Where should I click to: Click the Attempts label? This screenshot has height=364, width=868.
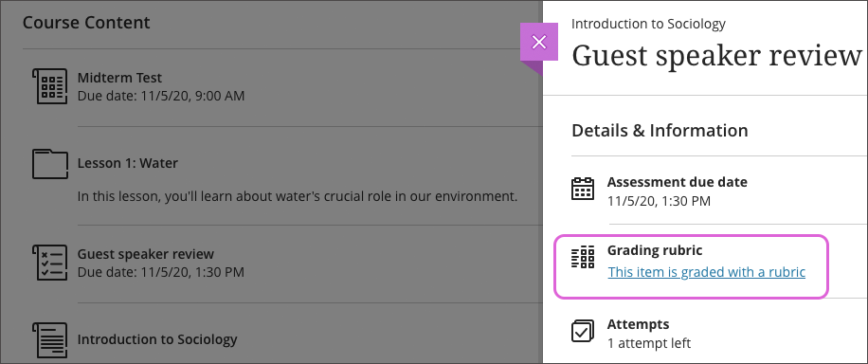pos(639,324)
